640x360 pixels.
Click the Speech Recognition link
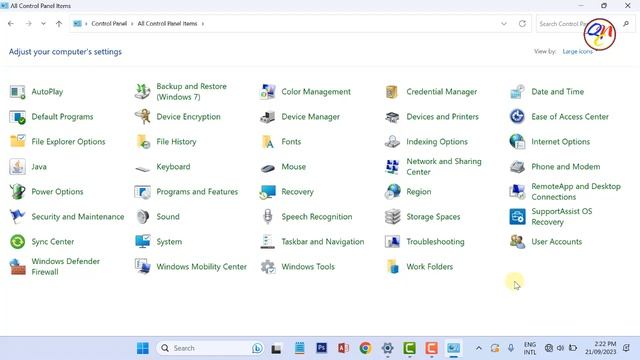pos(316,217)
